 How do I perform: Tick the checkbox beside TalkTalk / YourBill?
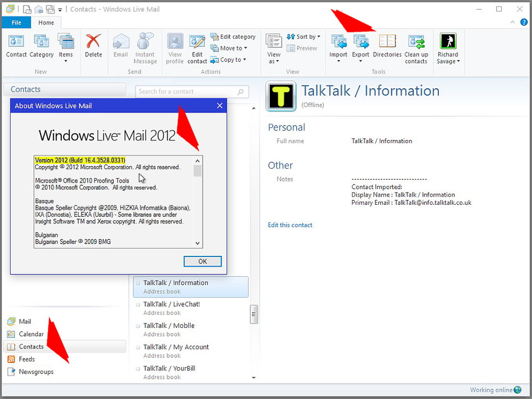138,369
